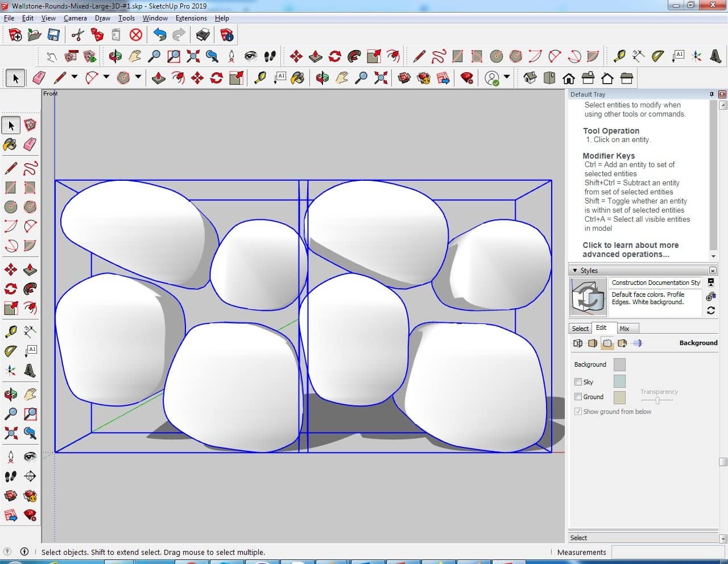Click the Undo arrow in the toolbar
The height and width of the screenshot is (564, 728).
tap(160, 35)
